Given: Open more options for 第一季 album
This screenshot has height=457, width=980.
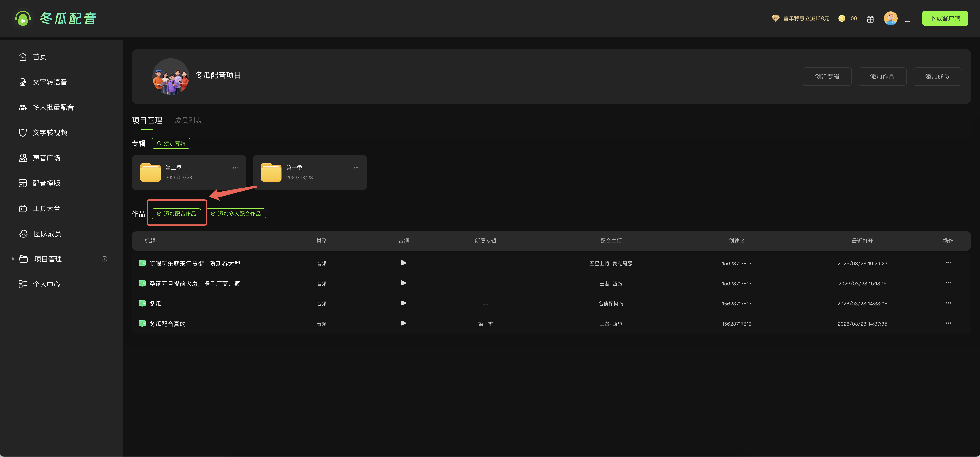Looking at the screenshot, I should pos(356,168).
